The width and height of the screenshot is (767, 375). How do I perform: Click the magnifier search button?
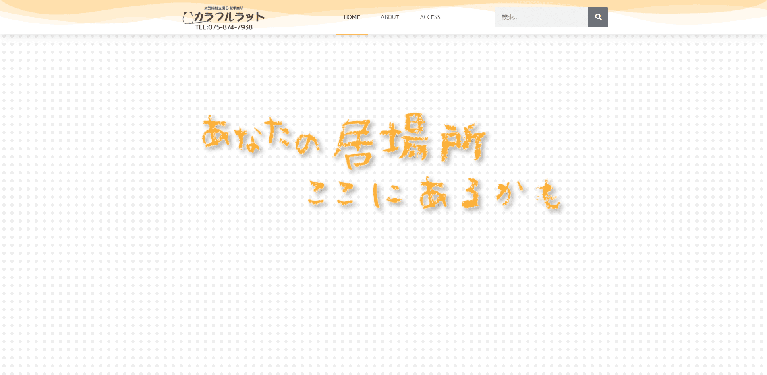(x=598, y=17)
